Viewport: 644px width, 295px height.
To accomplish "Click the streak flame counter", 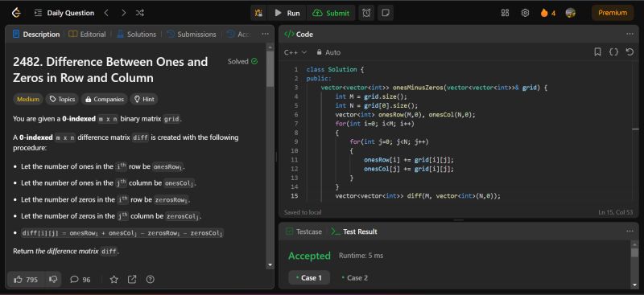I will tap(548, 13).
